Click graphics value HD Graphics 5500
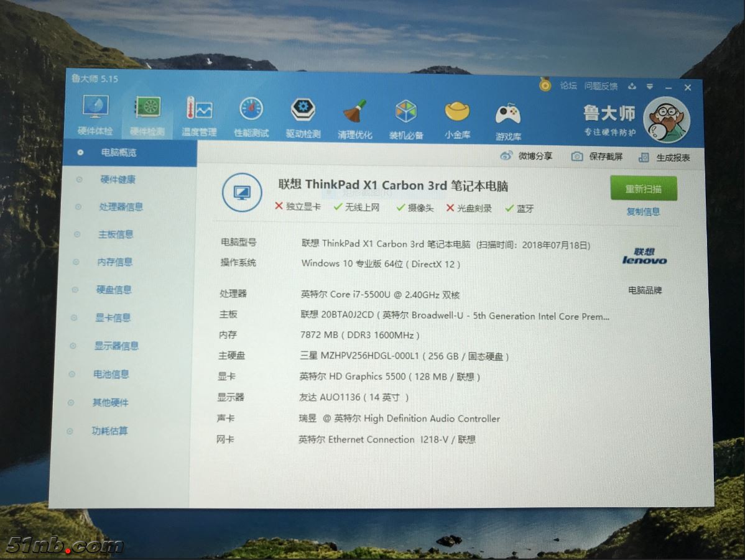 (x=390, y=376)
